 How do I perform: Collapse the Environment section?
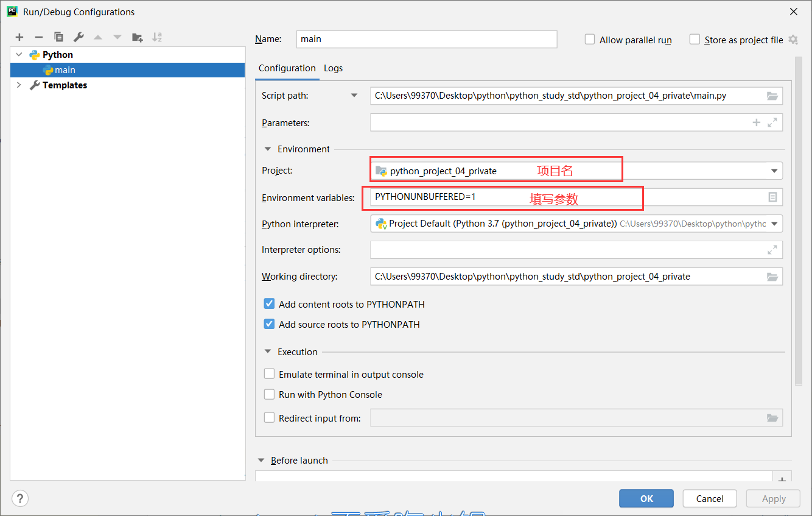267,149
